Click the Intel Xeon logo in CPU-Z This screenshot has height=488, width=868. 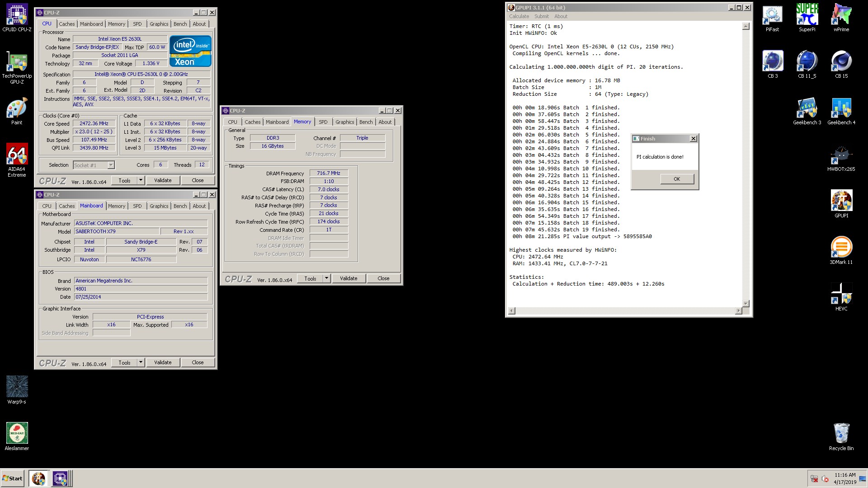[190, 51]
